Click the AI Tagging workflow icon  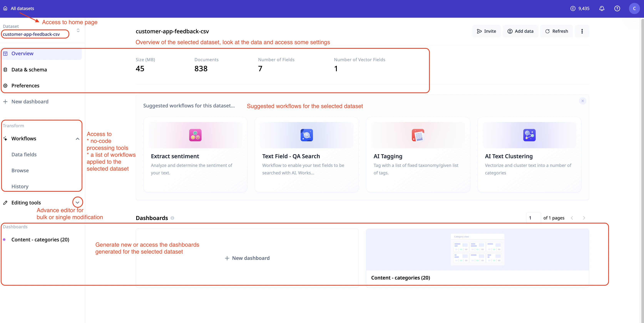[x=418, y=135]
